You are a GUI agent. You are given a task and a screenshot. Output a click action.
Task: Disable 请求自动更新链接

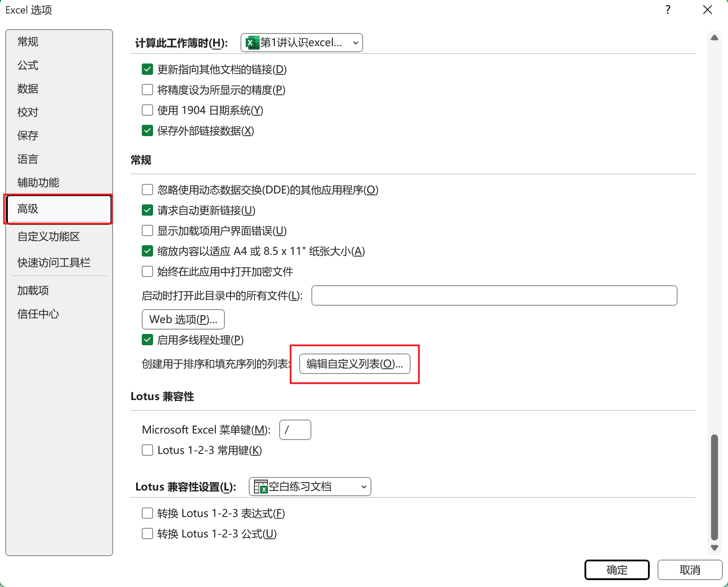(147, 210)
